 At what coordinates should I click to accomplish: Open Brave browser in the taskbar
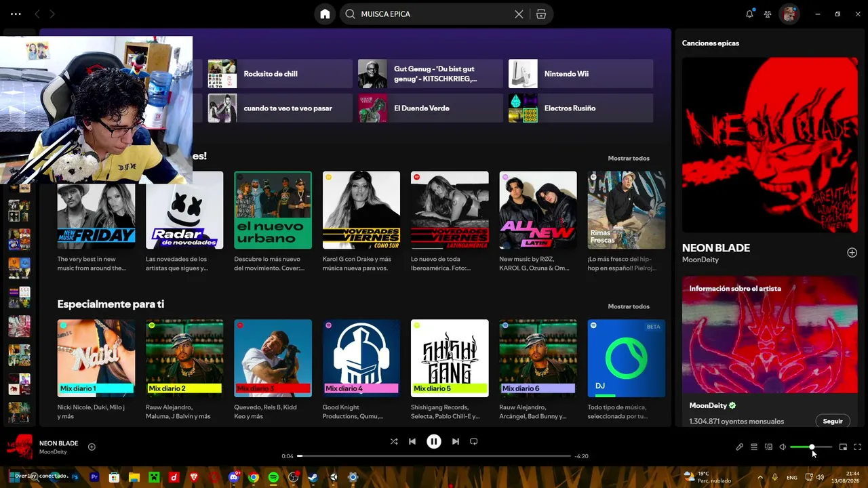194,477
